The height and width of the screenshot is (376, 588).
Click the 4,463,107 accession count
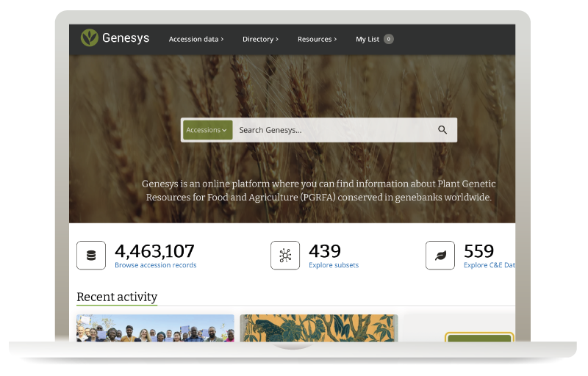154,250
